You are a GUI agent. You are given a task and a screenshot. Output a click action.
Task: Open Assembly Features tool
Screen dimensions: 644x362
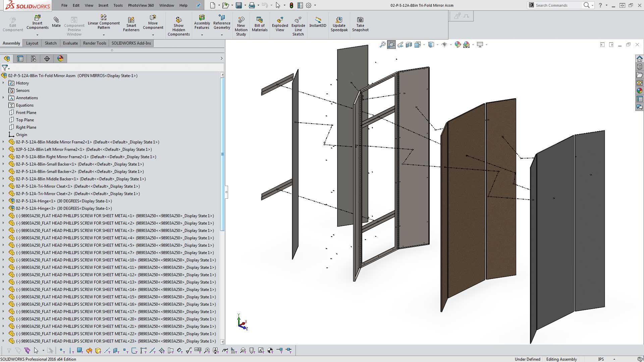[202, 22]
